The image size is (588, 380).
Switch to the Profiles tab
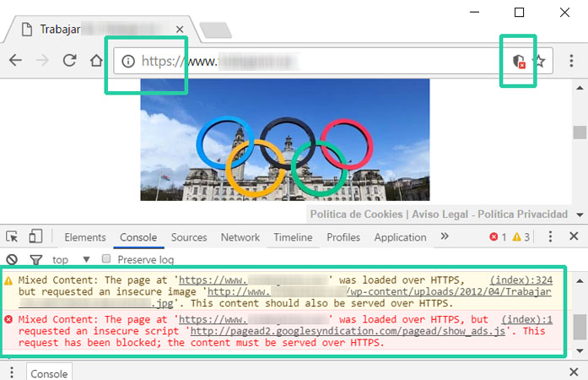click(343, 237)
